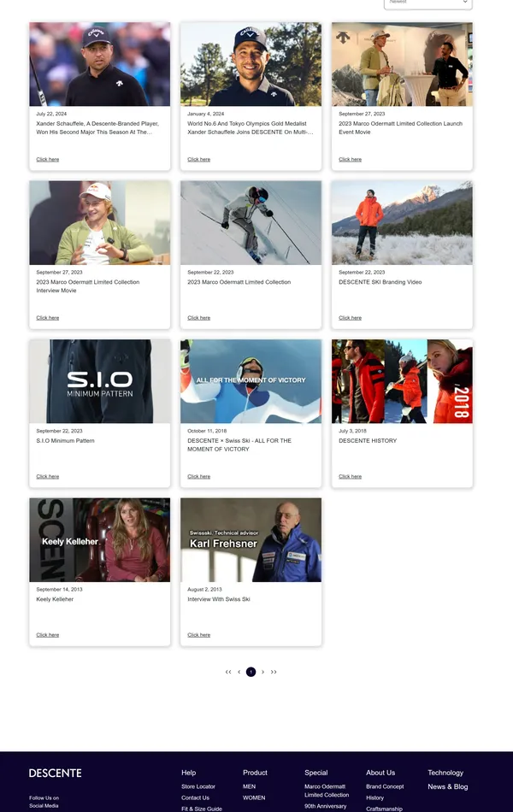
Task: Go to first page double-arrow icon
Action: pyautogui.click(x=228, y=672)
